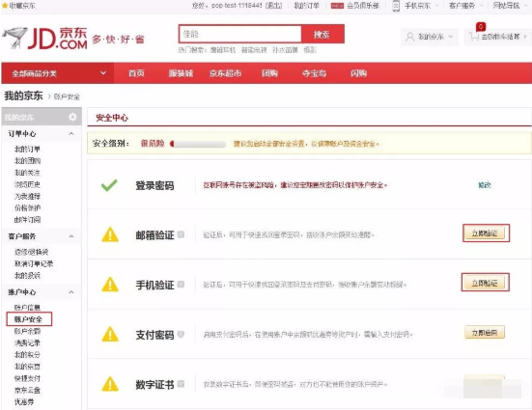This screenshot has height=410, width=532.
Task: Click 立即验证 for 手机验证
Action: pos(485,283)
